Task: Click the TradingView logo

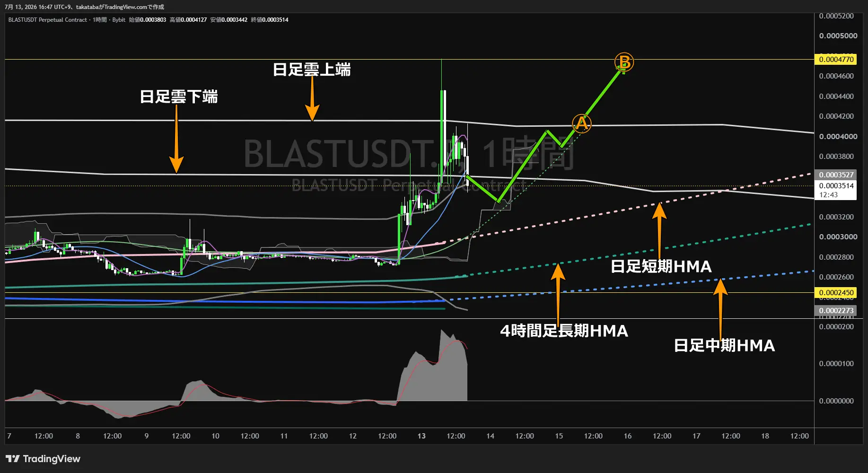Action: point(43,459)
